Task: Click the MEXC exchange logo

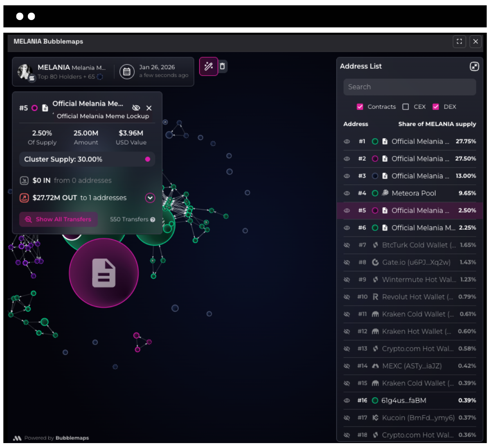Action: 375,366
